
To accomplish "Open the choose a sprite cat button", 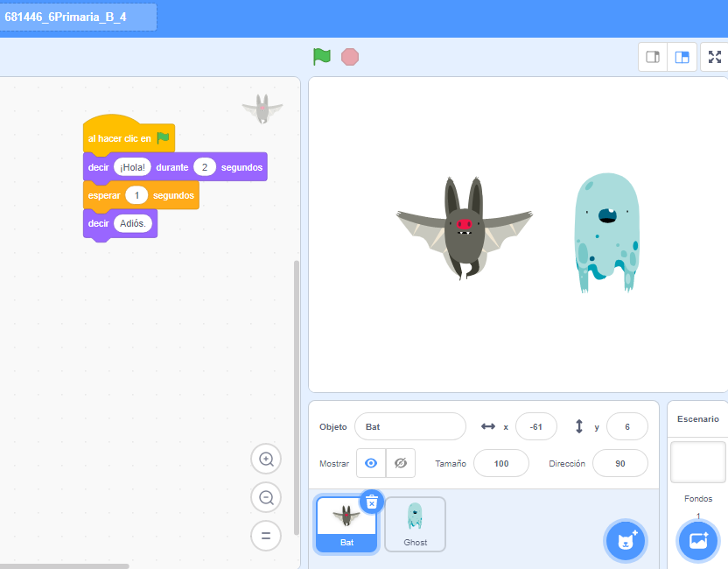I will pos(625,541).
